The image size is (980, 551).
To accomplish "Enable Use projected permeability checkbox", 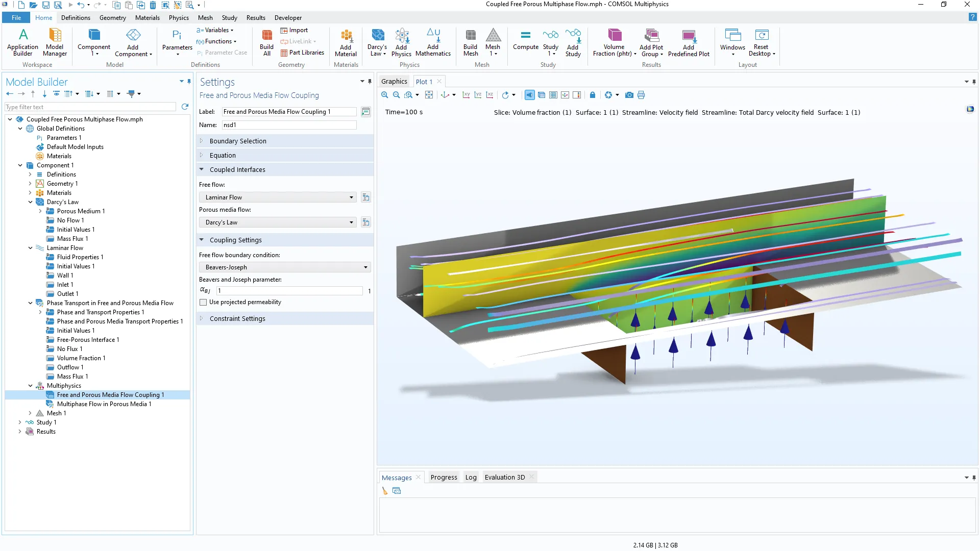I will tap(203, 302).
